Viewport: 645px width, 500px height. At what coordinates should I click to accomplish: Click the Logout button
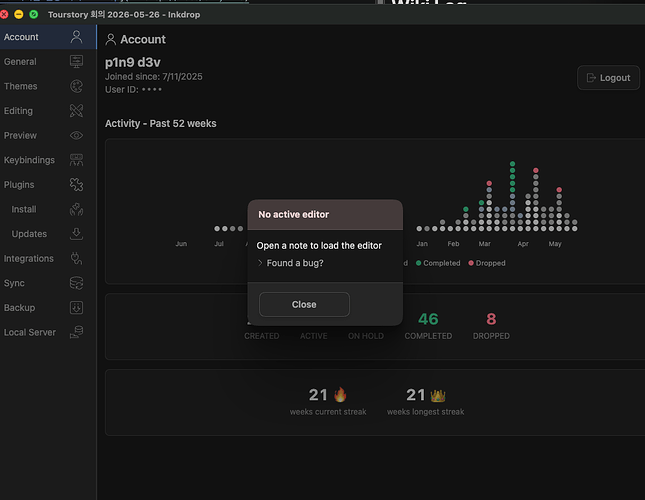[608, 78]
